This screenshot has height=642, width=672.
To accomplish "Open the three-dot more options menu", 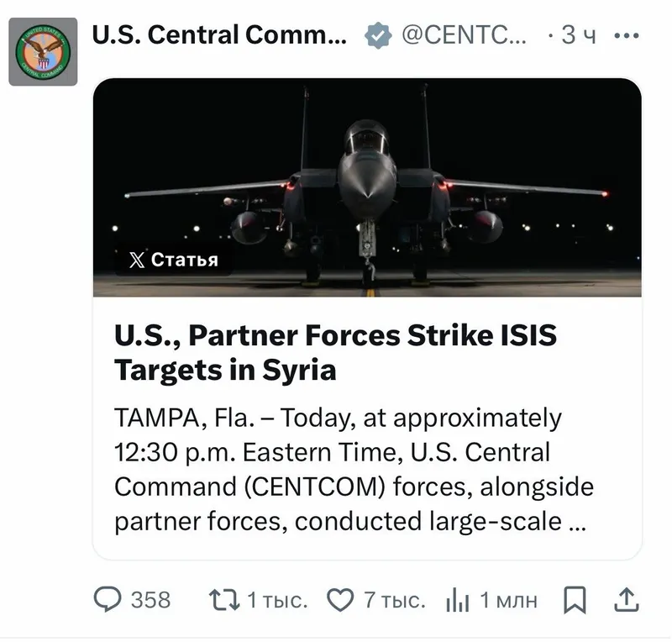I will [x=627, y=35].
